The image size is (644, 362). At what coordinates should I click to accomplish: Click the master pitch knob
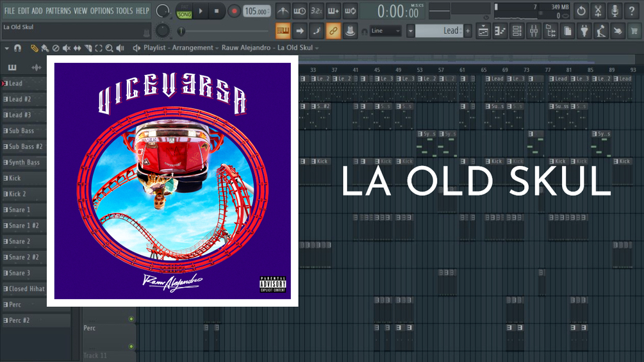pos(162,30)
